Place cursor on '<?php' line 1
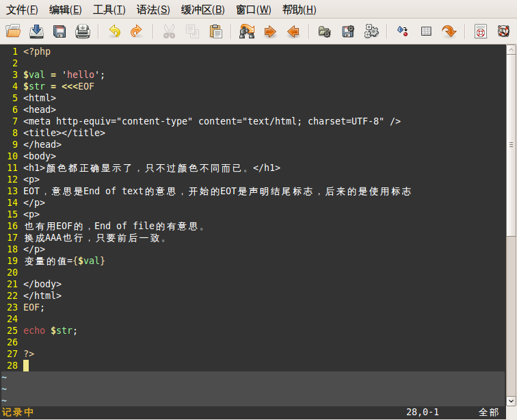Viewport: 517px width, 420px height. click(x=37, y=51)
